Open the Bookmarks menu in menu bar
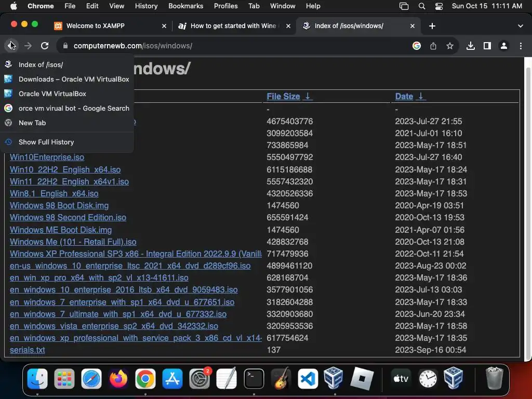The height and width of the screenshot is (399, 532). [x=185, y=6]
